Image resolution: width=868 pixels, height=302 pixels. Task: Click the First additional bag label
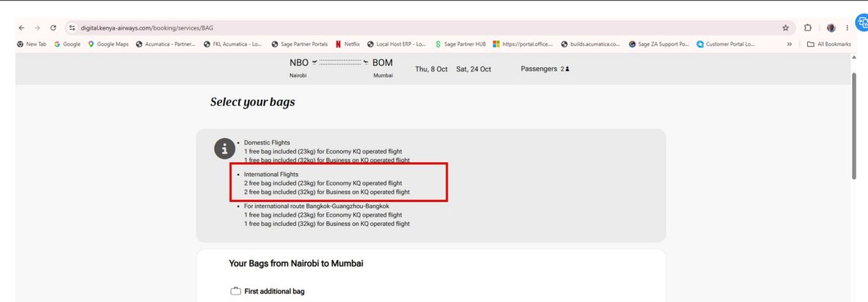274,291
